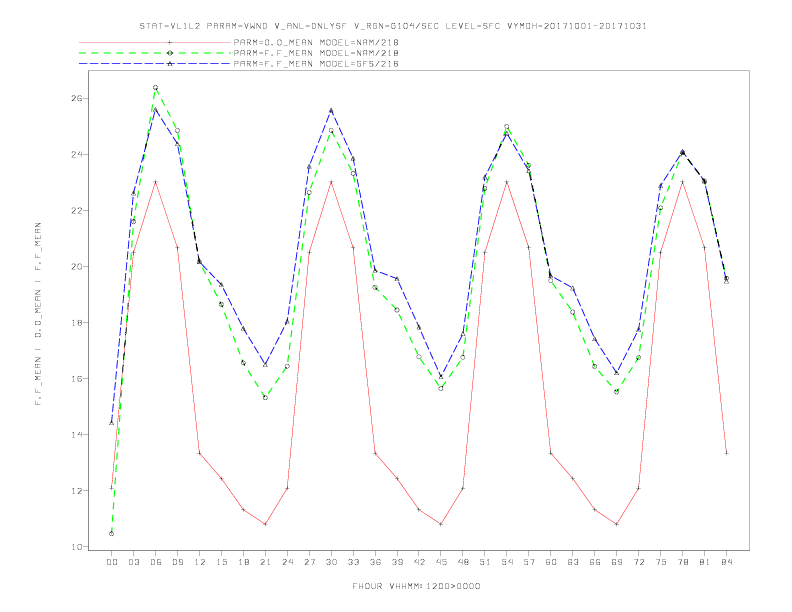Click x-axis forecast hour label 06

click(x=156, y=562)
